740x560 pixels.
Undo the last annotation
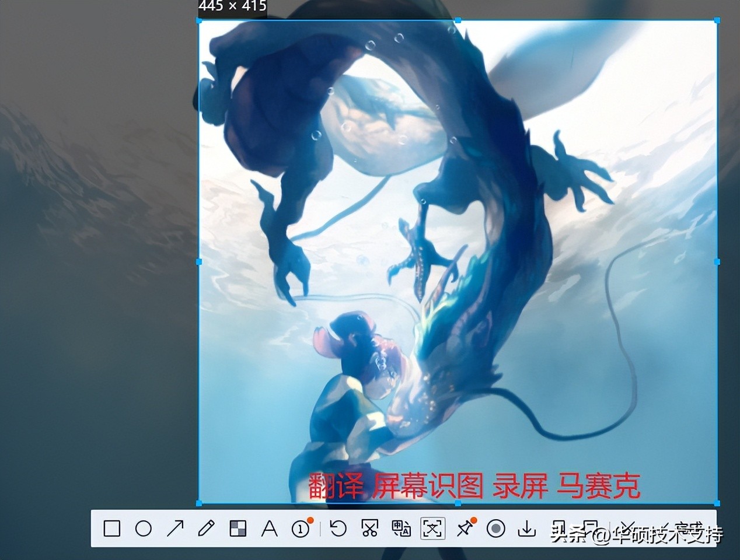338,528
